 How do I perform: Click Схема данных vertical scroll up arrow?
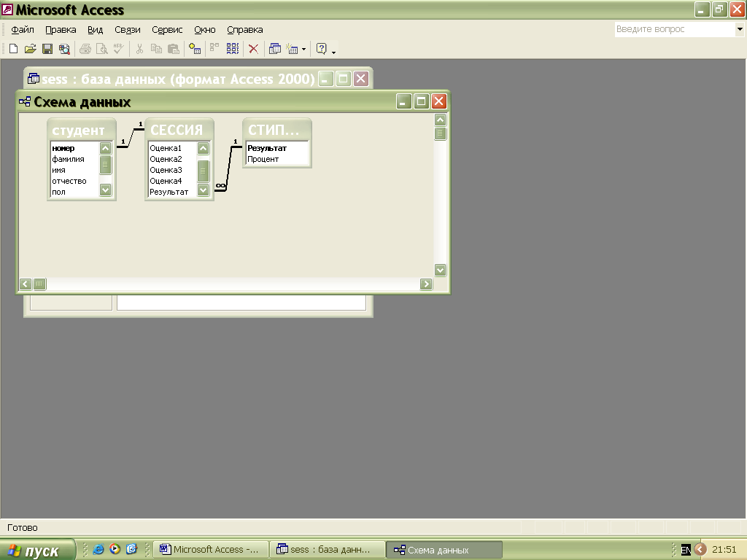click(440, 120)
